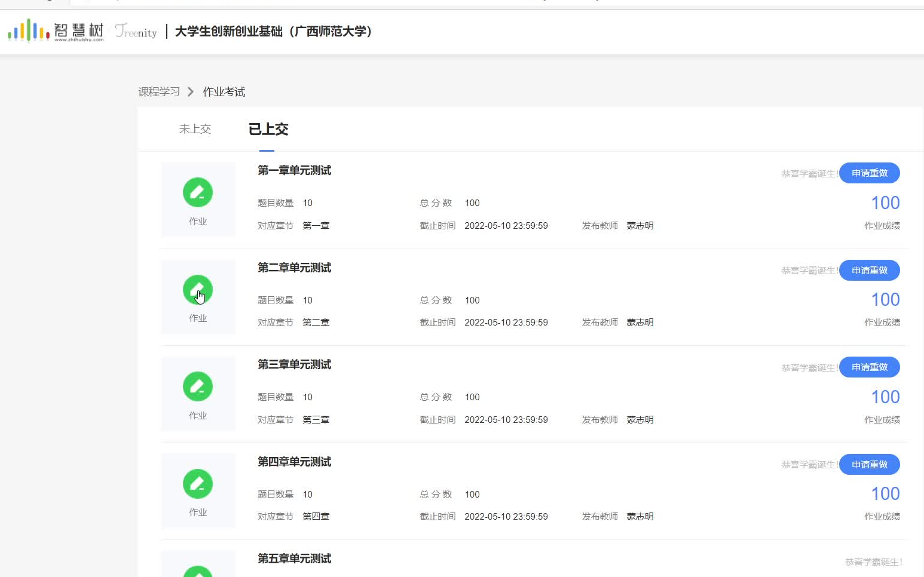Click the deadline 2022-05-10 23:59:59 of 第一章单元测试
Viewport: 924px width, 577px height.
[506, 226]
